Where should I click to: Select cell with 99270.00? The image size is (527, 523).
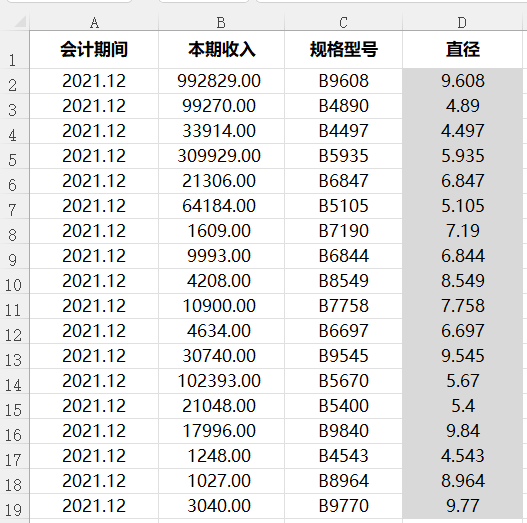click(x=221, y=106)
